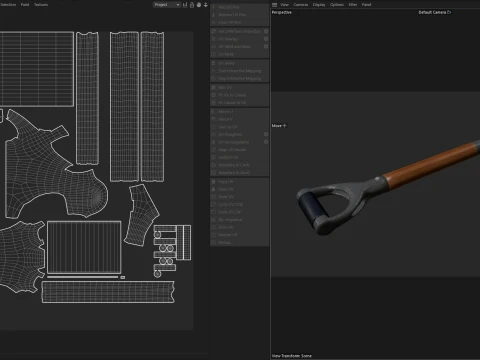Start Interactive Mapping
The width and height of the screenshot is (480, 360).
[x=240, y=71]
